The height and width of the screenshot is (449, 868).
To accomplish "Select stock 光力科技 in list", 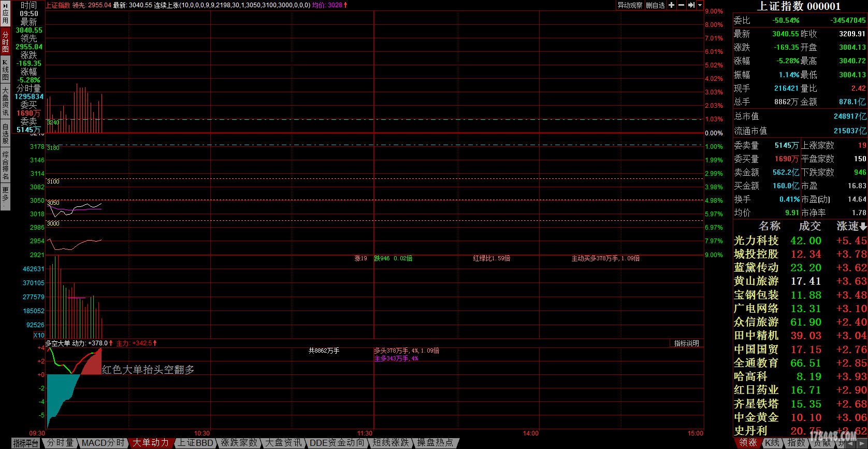I will [800, 241].
